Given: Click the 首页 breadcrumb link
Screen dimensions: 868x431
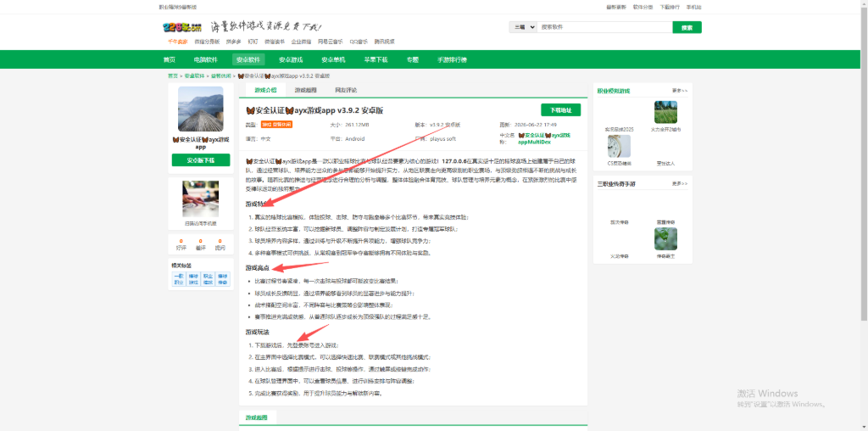Looking at the screenshot, I should pos(173,76).
